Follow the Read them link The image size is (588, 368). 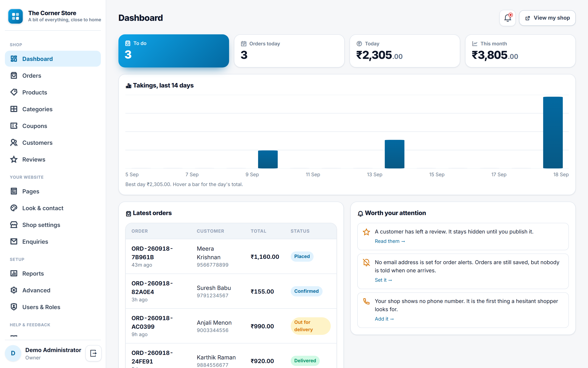point(390,241)
